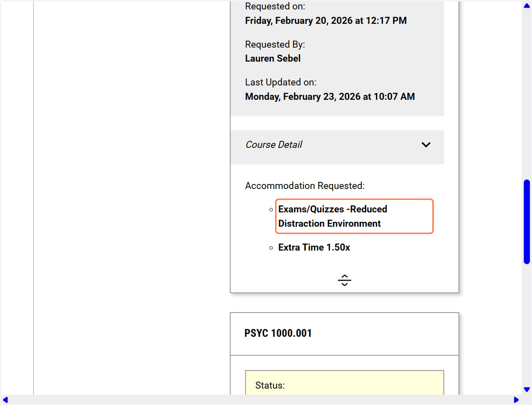532x405 pixels.
Task: Click scroll right arrow on horizontal scrollbar
Action: 516,400
